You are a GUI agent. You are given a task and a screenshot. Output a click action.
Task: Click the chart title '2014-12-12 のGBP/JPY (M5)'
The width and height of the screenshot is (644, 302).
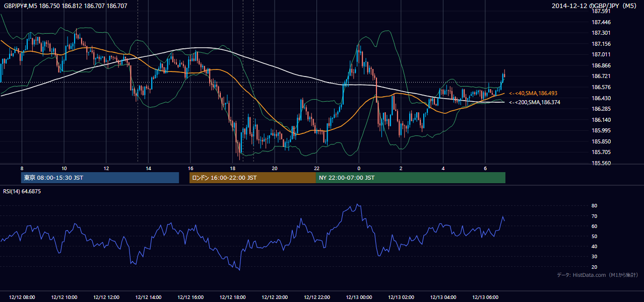pyautogui.click(x=595, y=6)
